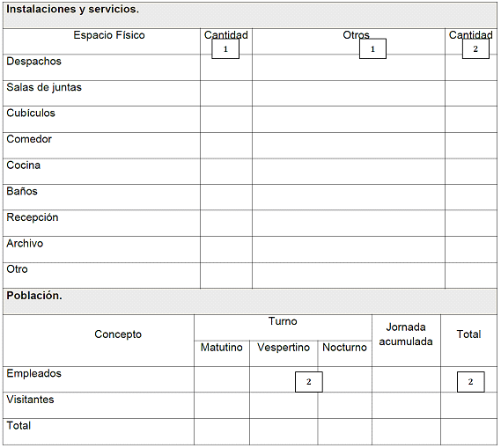
Task: Select the Salas de juntas quantity cell
Action: 226,93
